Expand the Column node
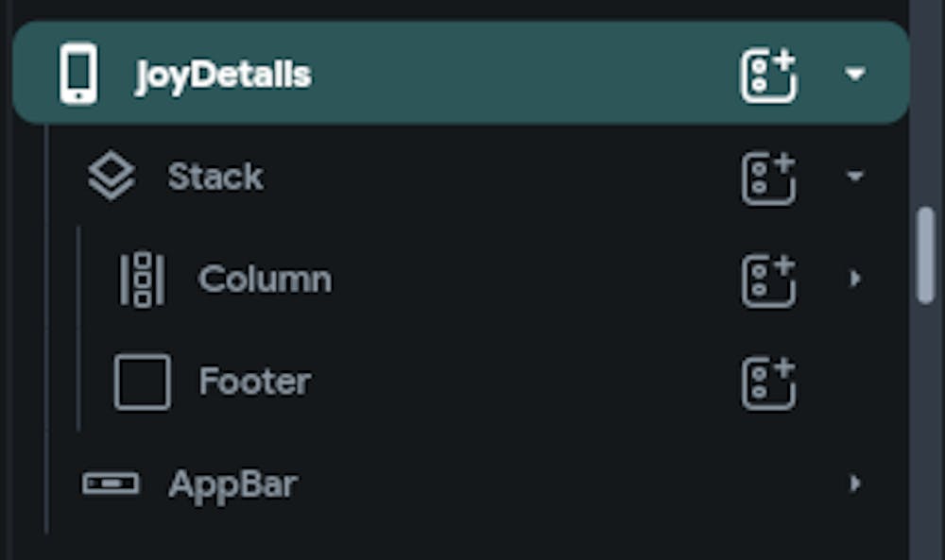The image size is (945, 560). (855, 279)
